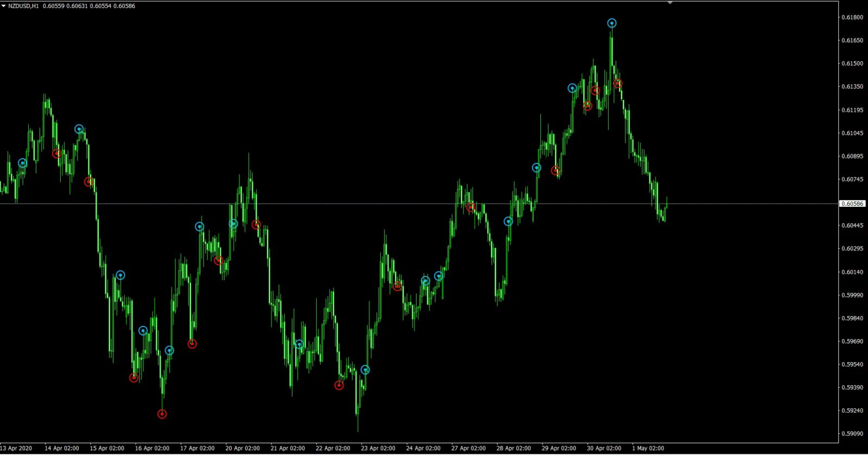Click the grey chart shift triangle on top edge

pos(670,3)
